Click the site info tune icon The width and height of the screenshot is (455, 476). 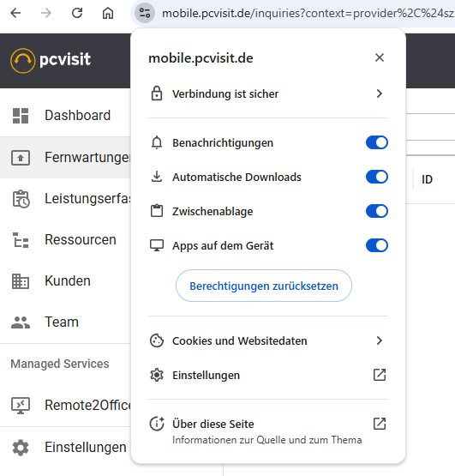[145, 13]
